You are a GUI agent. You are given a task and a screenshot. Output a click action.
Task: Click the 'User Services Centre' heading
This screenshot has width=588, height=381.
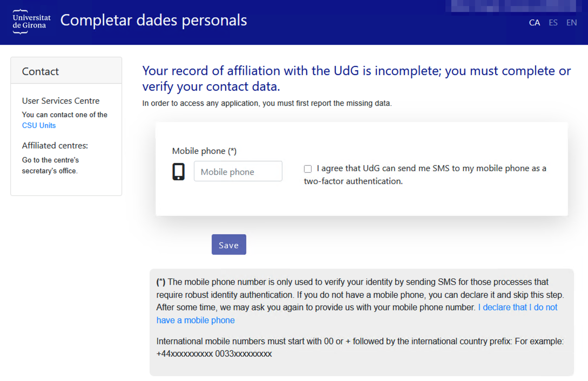pyautogui.click(x=60, y=101)
